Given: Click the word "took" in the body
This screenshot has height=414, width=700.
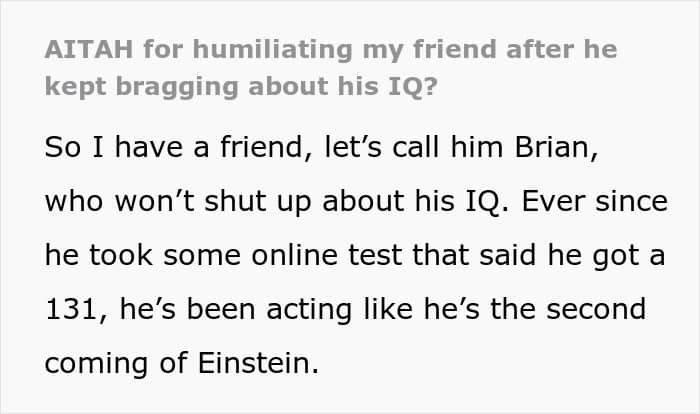Looking at the screenshot, I should [x=119, y=256].
